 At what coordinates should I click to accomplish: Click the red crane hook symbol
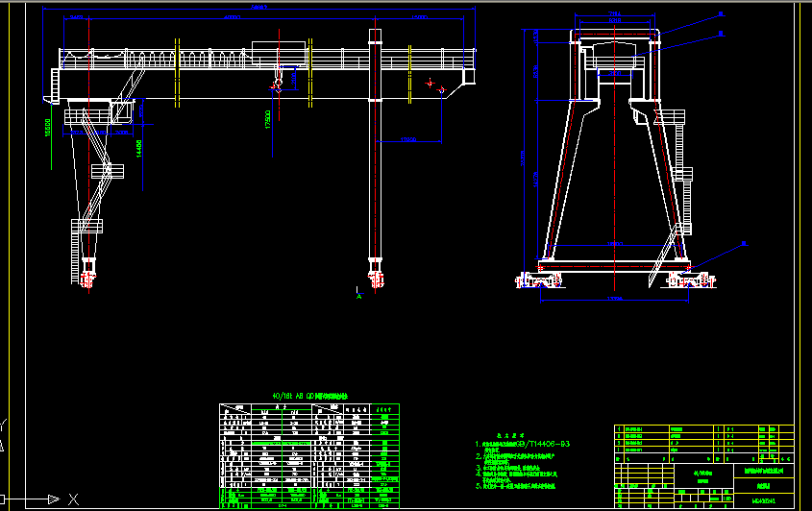(x=276, y=83)
